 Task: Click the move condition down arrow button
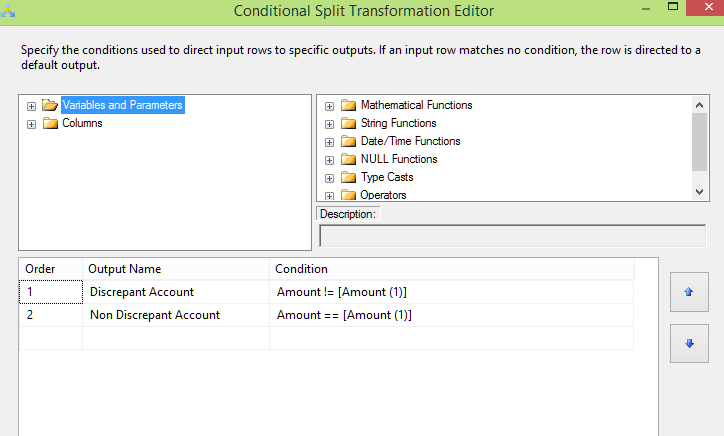tap(689, 343)
